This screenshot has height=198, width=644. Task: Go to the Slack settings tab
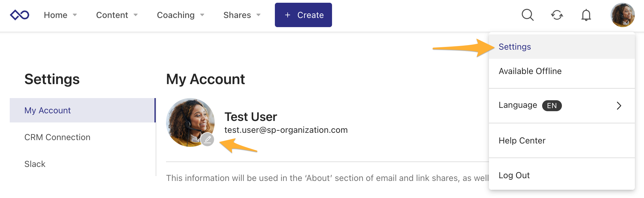coord(35,164)
